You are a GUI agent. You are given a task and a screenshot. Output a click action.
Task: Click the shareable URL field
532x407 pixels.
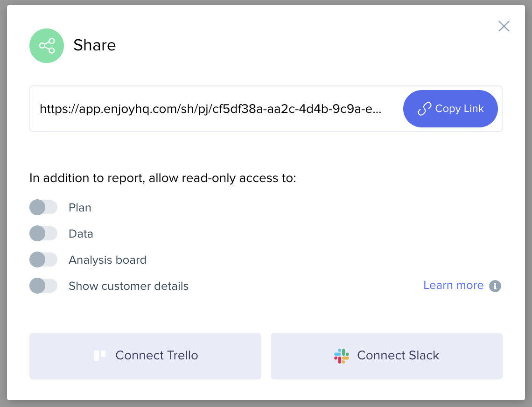[x=210, y=109]
